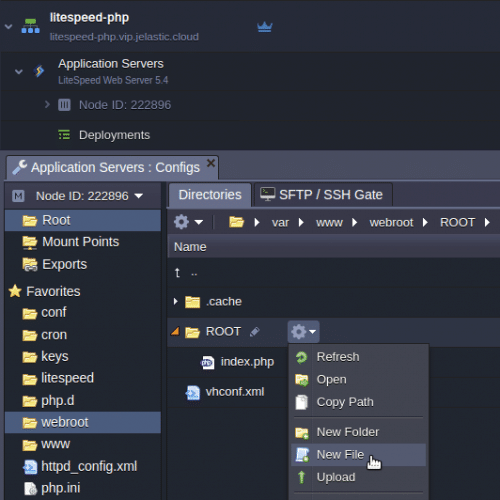Collapse the ROOT folder in file list
The image size is (500, 500).
(175, 332)
